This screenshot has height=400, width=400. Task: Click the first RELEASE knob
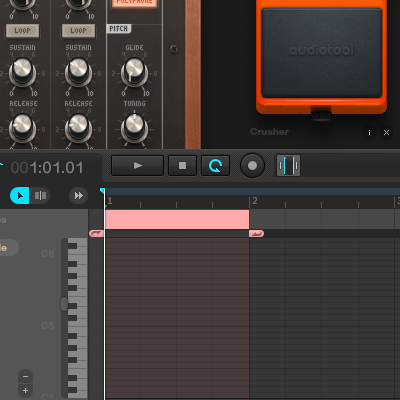(22, 128)
